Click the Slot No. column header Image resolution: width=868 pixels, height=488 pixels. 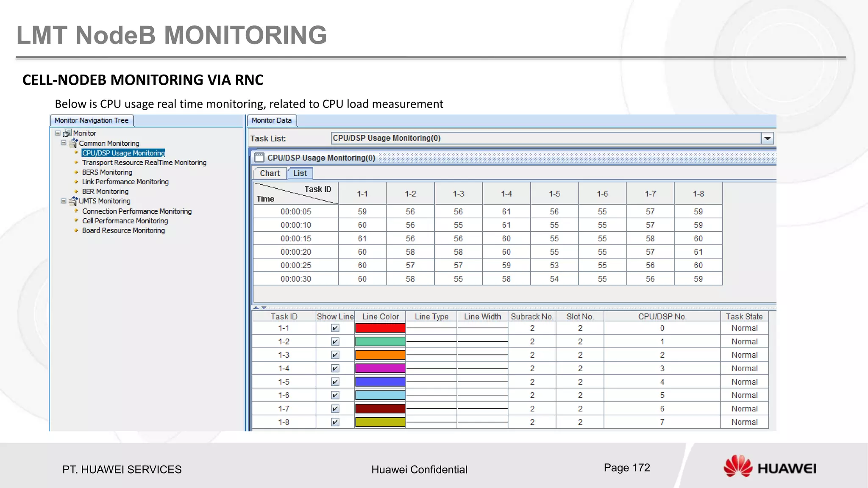[x=580, y=316]
